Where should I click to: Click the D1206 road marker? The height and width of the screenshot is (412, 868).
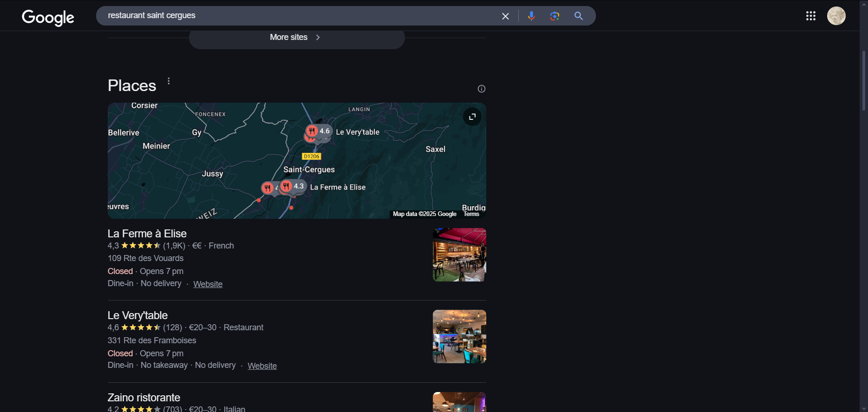[x=312, y=157]
